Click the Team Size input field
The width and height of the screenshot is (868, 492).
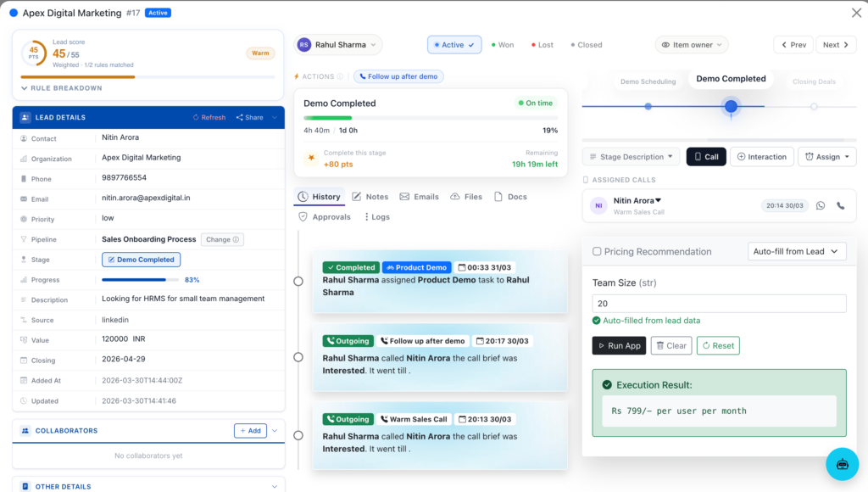click(x=719, y=304)
